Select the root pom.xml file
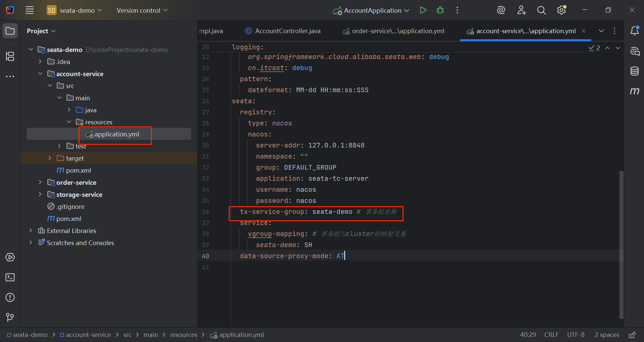The image size is (644, 342). (x=64, y=219)
